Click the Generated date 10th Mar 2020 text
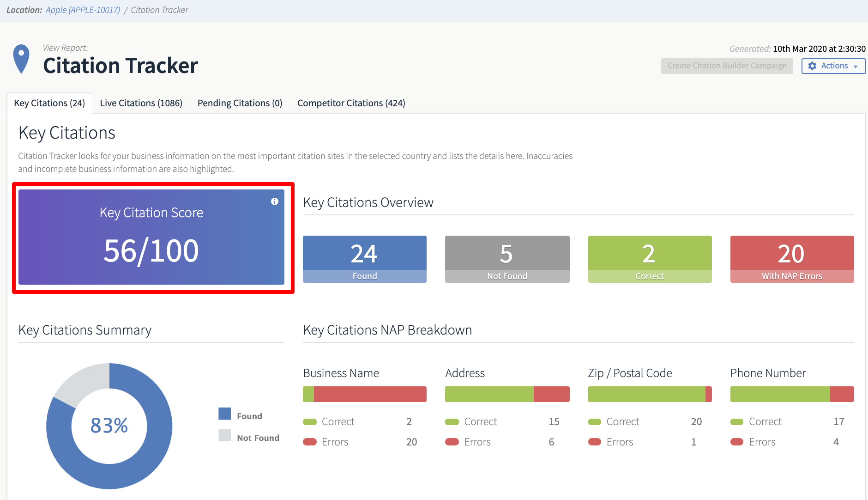This screenshot has width=868, height=500. click(819, 49)
